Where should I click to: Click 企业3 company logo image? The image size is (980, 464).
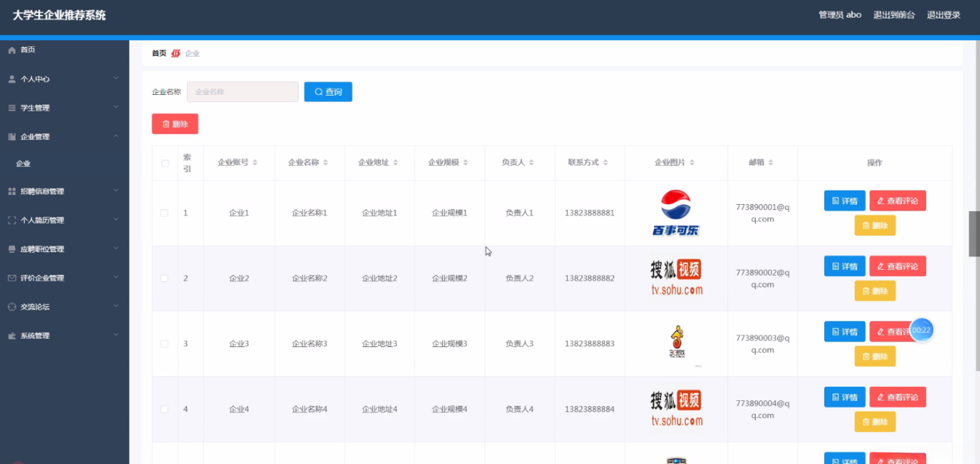(x=677, y=343)
